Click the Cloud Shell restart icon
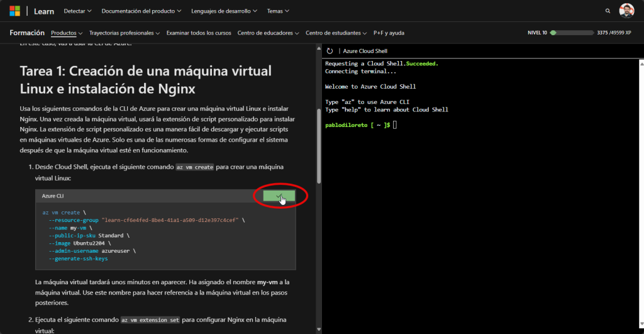The width and height of the screenshot is (644, 334). [330, 50]
